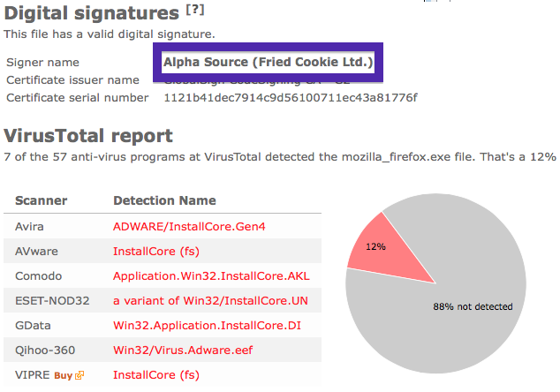Click the Qihoo-360 scanner entry
The width and height of the screenshot is (560, 392).
tap(45, 351)
